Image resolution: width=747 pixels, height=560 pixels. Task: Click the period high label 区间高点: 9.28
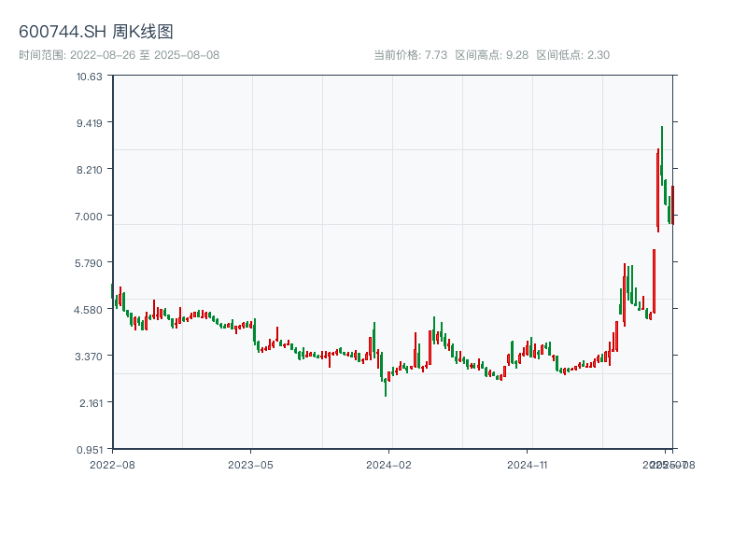492,55
